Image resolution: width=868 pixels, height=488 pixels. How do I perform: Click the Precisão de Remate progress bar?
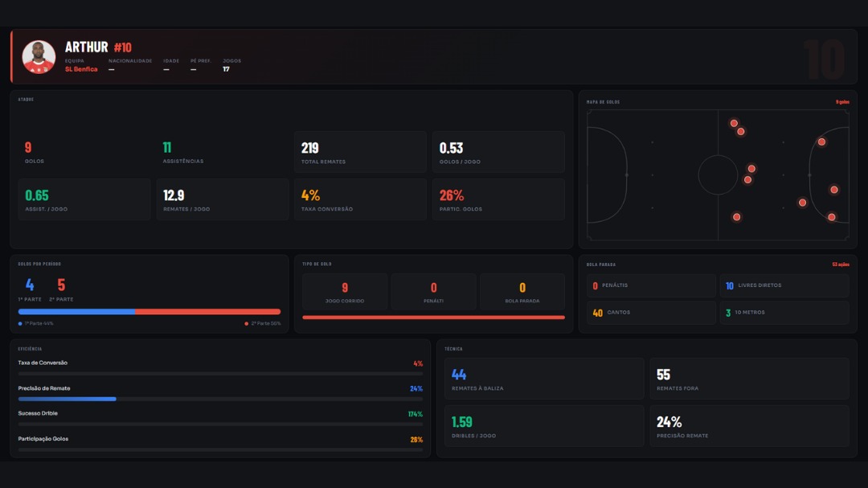point(220,399)
